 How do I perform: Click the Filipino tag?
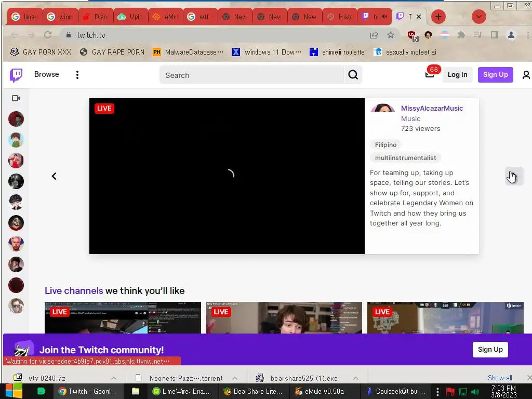tap(385, 145)
